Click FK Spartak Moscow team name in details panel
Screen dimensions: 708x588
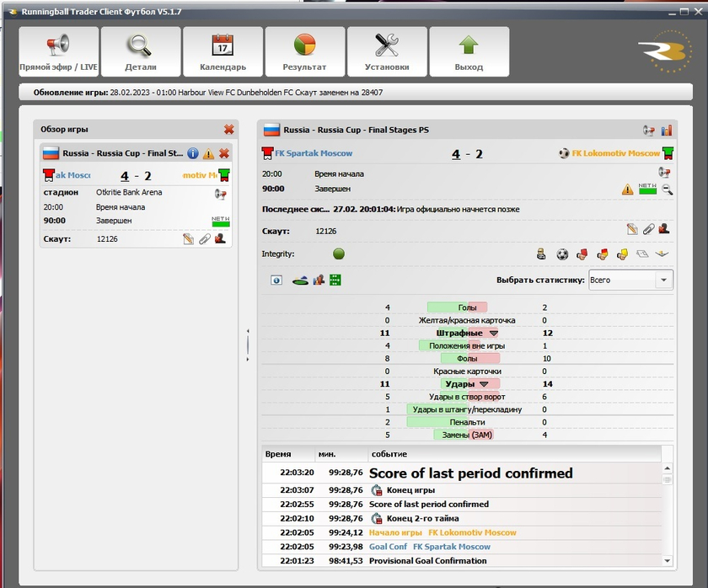314,153
